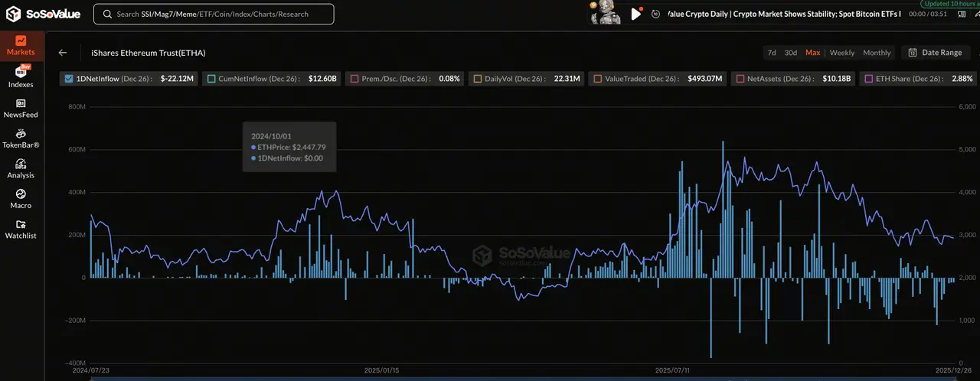The width and height of the screenshot is (980, 381).
Task: Play the Crypto Daily podcast
Action: click(x=635, y=14)
